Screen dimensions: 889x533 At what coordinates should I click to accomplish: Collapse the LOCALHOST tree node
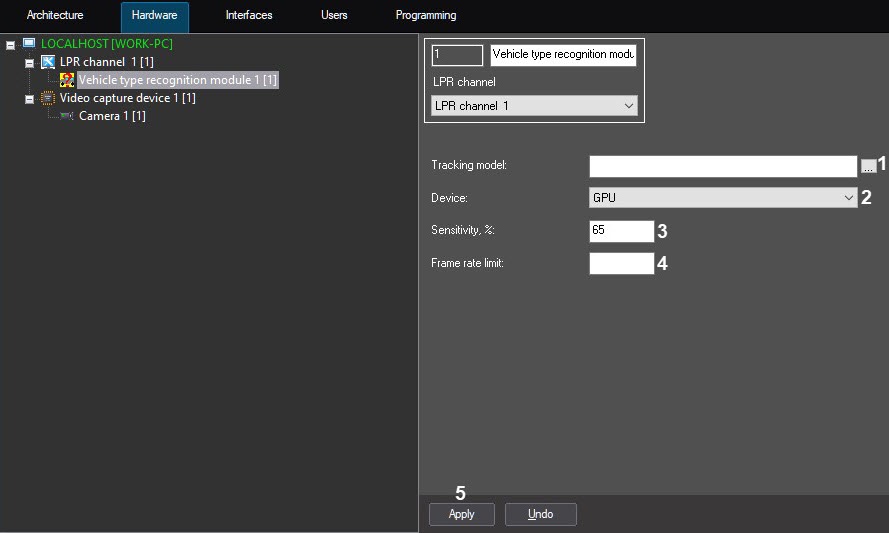11,45
